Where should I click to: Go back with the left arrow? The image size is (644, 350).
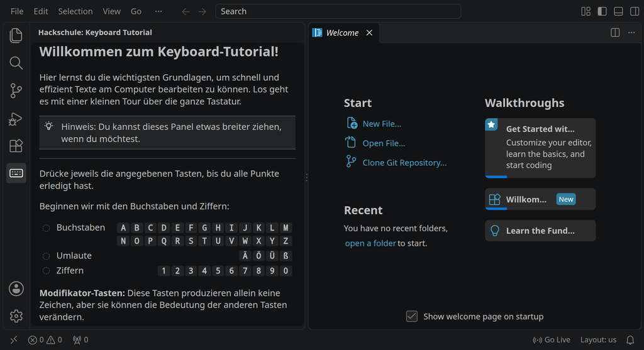pos(186,11)
